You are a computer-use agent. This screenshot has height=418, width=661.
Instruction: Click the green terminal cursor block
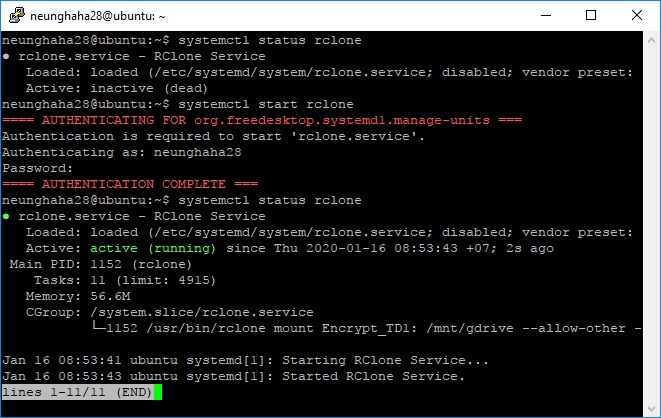(158, 392)
